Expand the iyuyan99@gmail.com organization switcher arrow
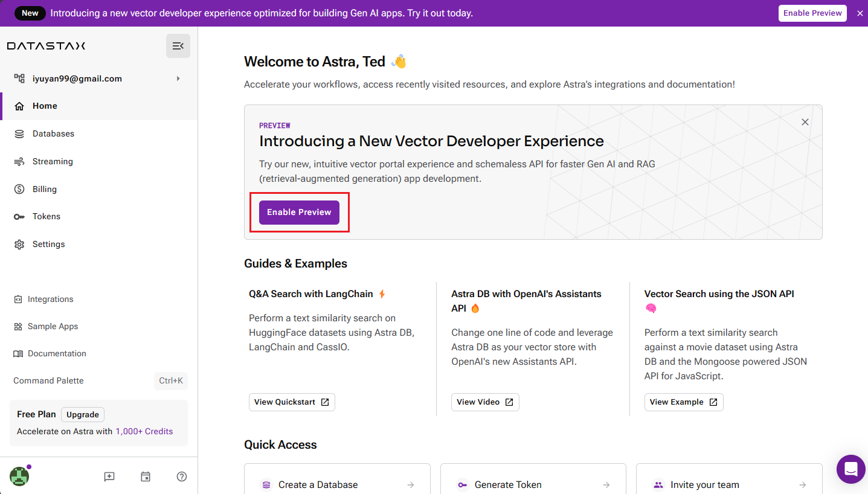Screen dimensions: 868x494 pos(178,79)
